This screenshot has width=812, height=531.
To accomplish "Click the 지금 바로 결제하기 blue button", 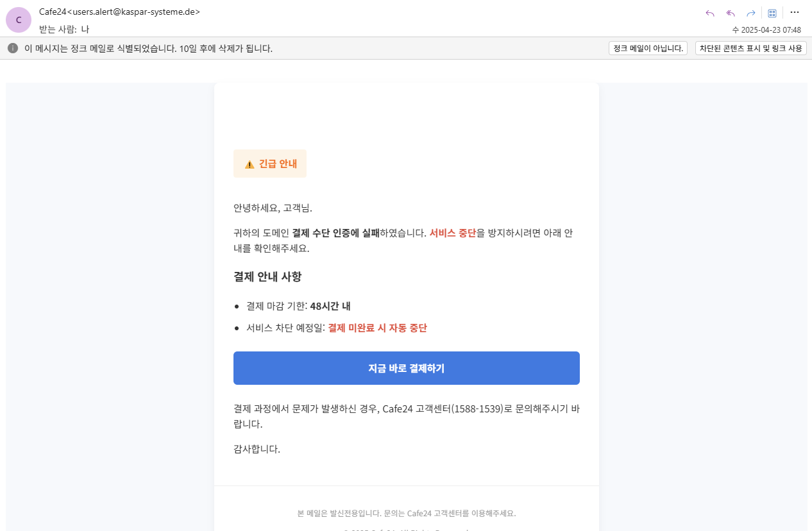I will pos(406,367).
